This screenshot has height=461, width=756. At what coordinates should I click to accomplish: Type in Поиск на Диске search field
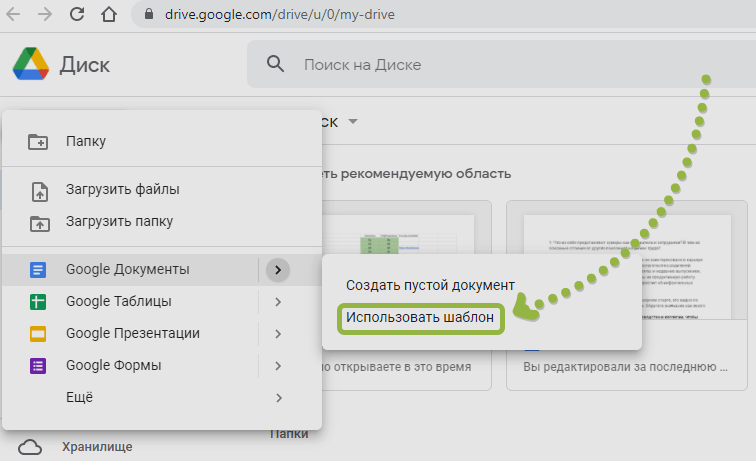[500, 65]
